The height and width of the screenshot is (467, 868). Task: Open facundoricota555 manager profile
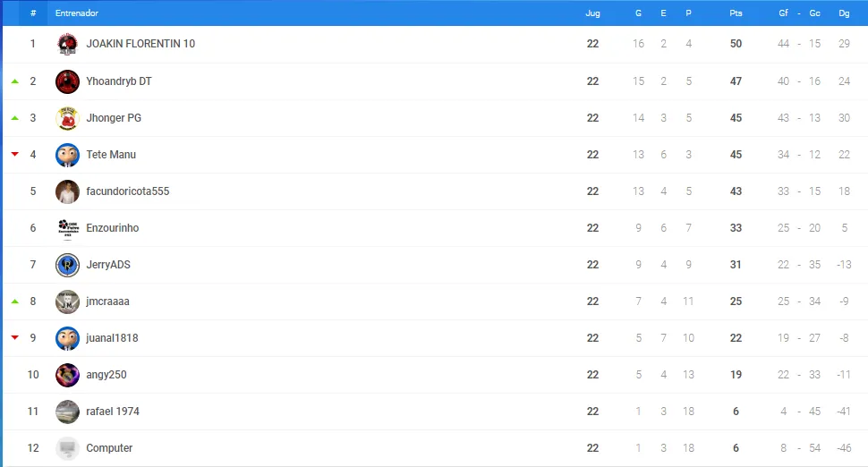point(128,191)
